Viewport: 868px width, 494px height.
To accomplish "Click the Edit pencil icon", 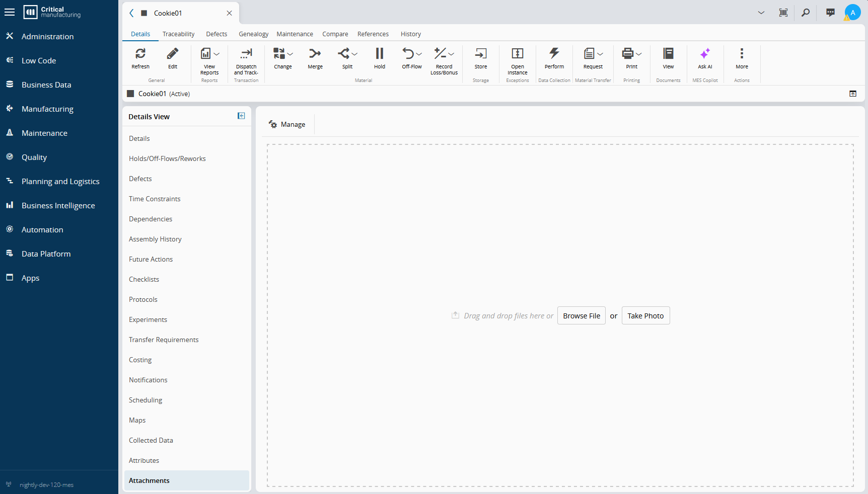I will 173,53.
